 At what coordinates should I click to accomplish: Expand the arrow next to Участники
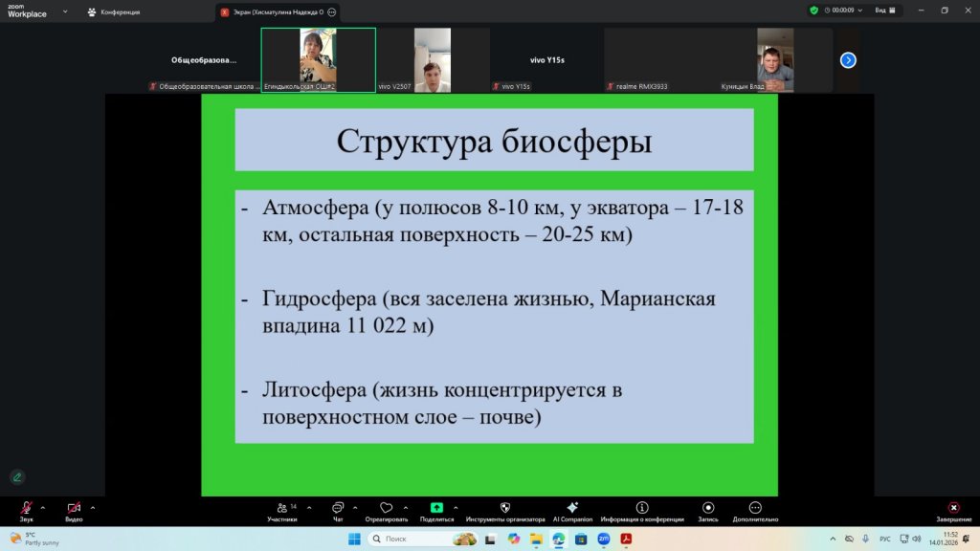tap(307, 507)
